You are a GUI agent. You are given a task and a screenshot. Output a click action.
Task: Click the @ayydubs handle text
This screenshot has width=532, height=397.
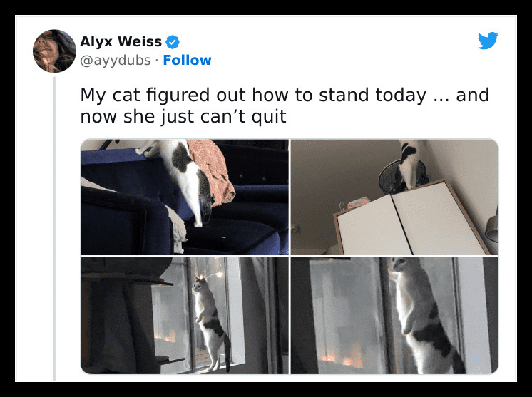[x=115, y=61]
